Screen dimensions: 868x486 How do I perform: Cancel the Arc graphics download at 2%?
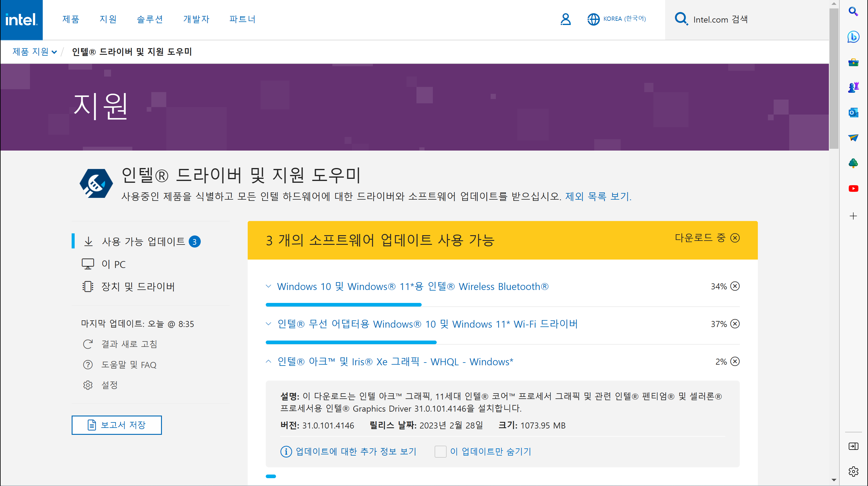click(735, 361)
